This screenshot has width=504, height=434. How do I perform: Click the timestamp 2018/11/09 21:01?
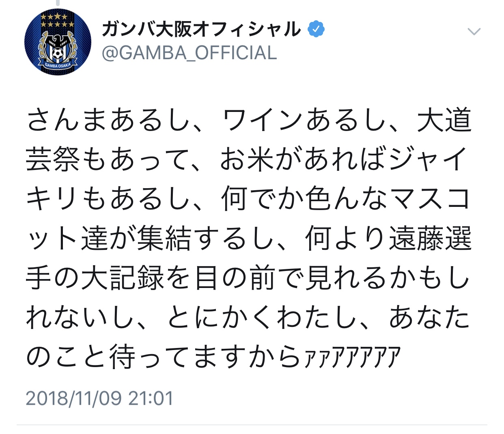tap(99, 398)
